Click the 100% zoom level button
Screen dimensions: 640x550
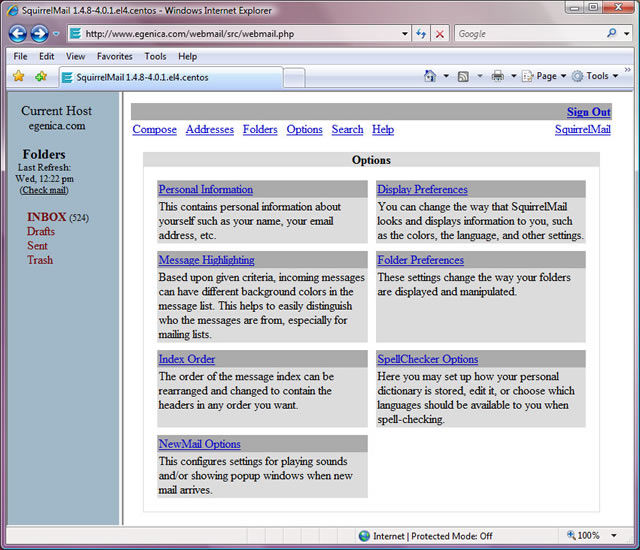(583, 535)
